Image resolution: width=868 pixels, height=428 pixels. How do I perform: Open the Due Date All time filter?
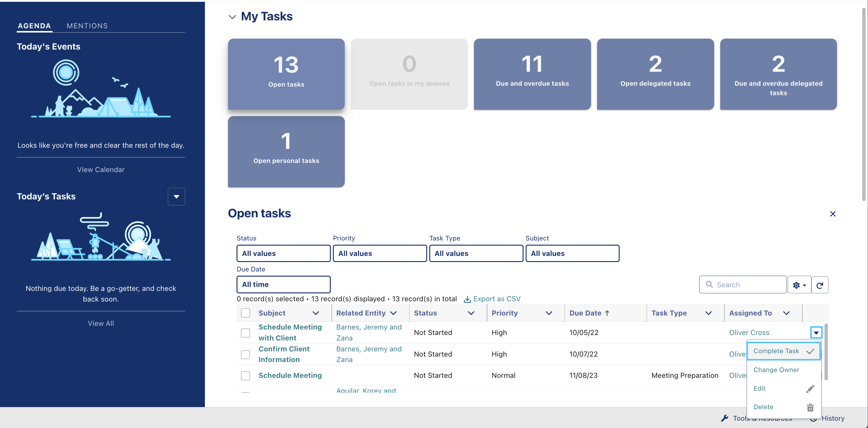(283, 284)
